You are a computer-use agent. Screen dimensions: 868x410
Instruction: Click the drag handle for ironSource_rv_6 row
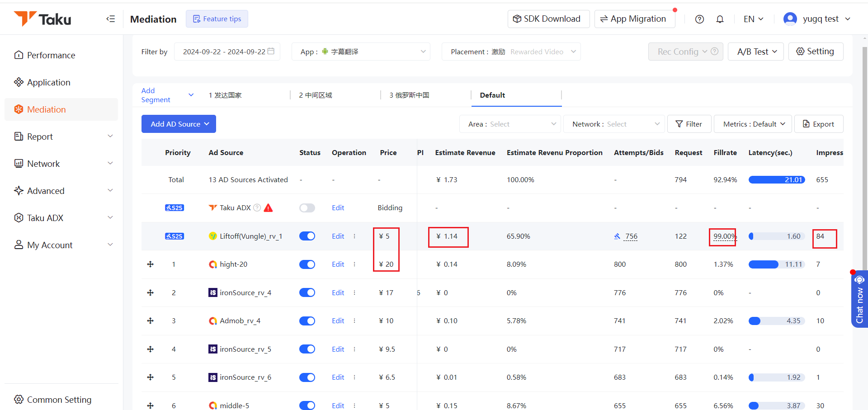151,377
